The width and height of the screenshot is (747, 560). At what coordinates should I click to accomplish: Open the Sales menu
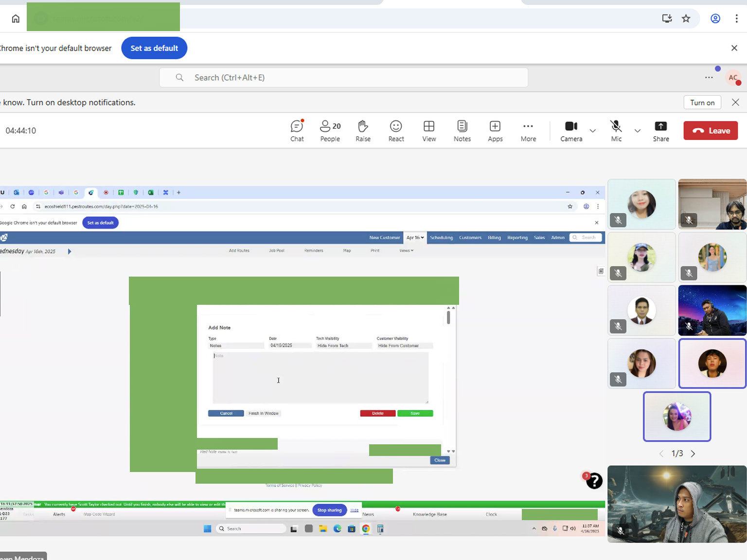(x=539, y=238)
